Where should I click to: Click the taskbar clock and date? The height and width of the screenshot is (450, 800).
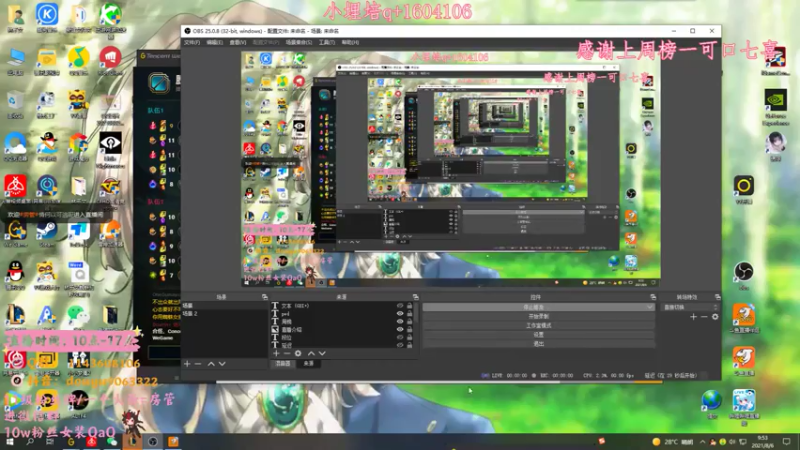pyautogui.click(x=763, y=442)
